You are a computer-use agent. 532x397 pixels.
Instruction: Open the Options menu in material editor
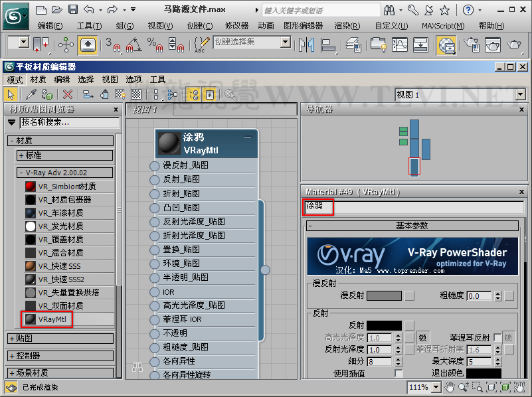click(x=133, y=80)
